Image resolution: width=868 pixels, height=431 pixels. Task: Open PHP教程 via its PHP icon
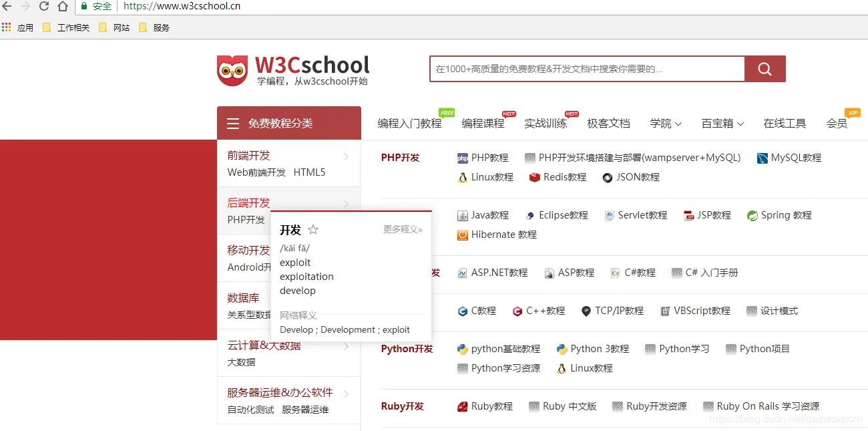coord(463,158)
